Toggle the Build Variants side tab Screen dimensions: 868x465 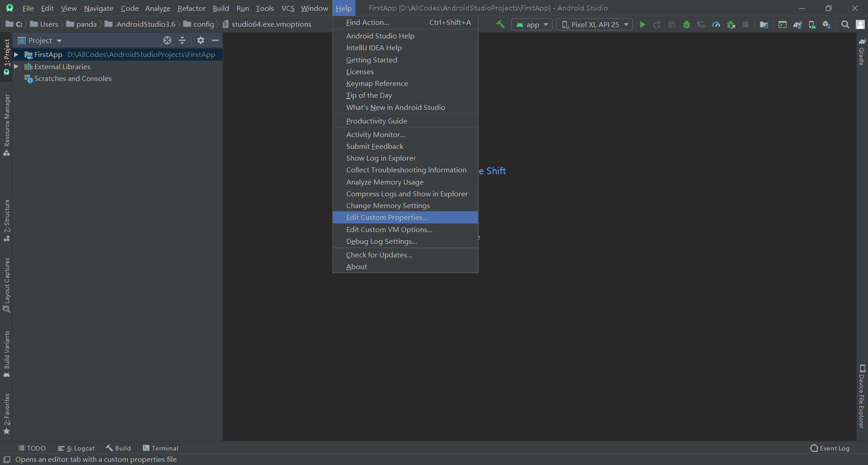6,354
